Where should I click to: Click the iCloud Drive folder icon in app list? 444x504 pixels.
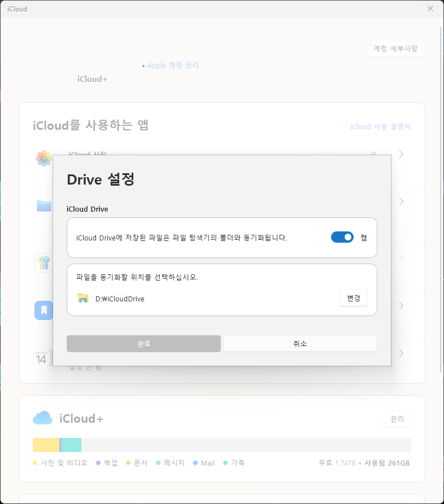44,205
